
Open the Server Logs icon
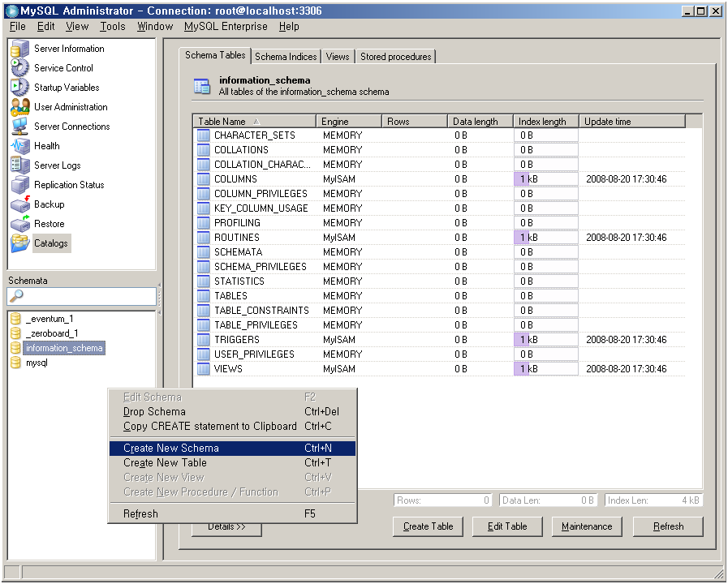pyautogui.click(x=20, y=165)
